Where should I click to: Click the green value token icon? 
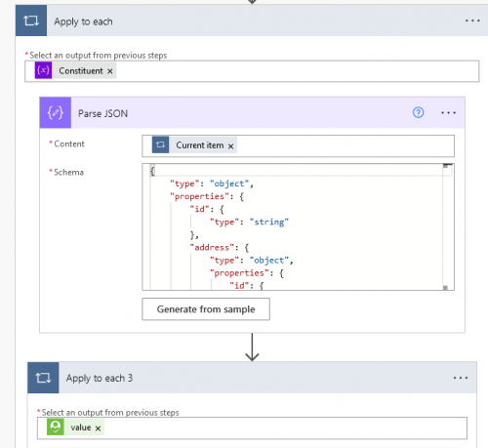(x=56, y=427)
